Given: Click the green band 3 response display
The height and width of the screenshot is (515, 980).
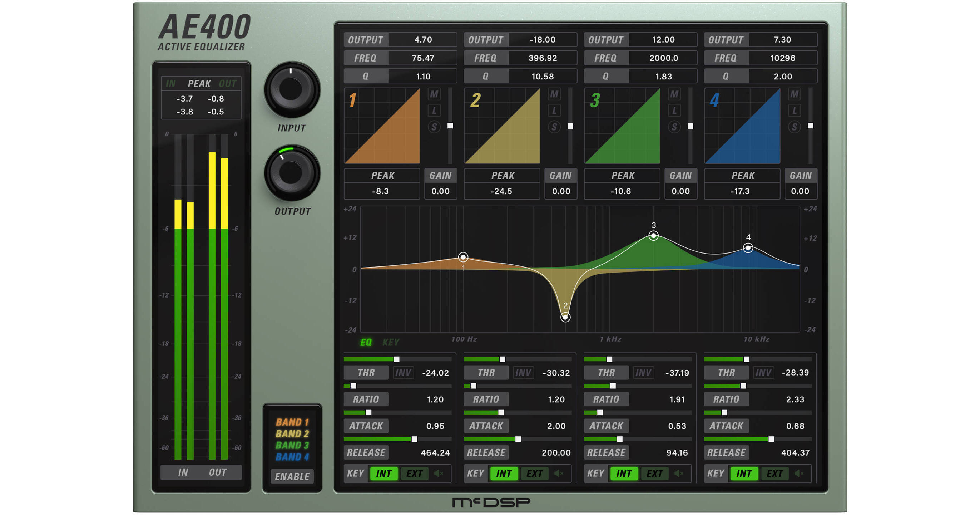Looking at the screenshot, I should (622, 126).
